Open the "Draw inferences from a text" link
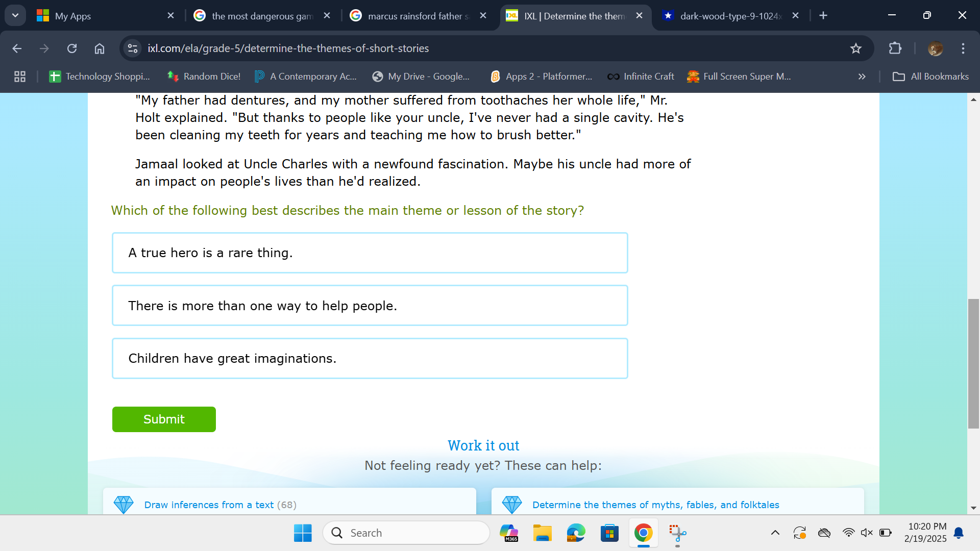The height and width of the screenshot is (551, 980). pos(208,505)
